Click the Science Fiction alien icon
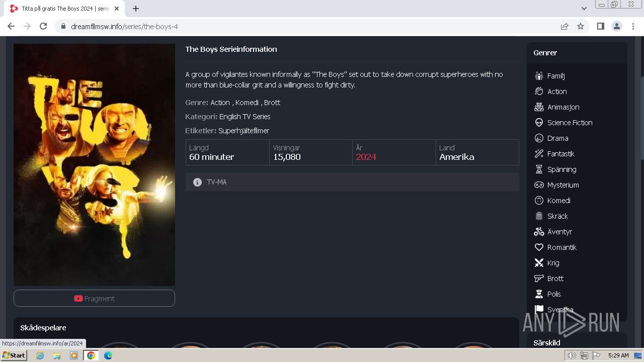 tap(539, 123)
